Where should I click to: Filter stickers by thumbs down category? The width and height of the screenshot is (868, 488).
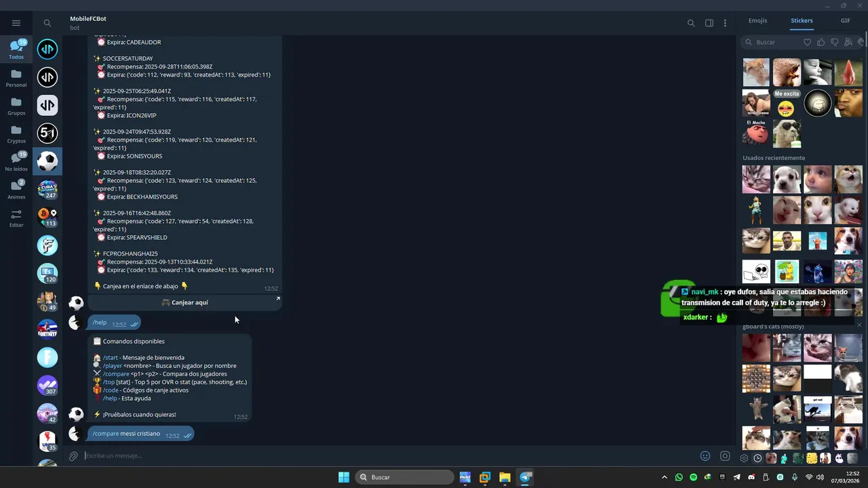pos(835,42)
